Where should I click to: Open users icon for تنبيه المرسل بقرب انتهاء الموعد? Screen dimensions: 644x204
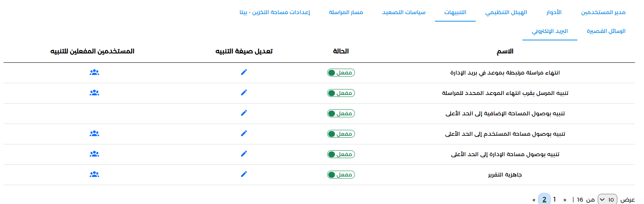[x=95, y=93]
